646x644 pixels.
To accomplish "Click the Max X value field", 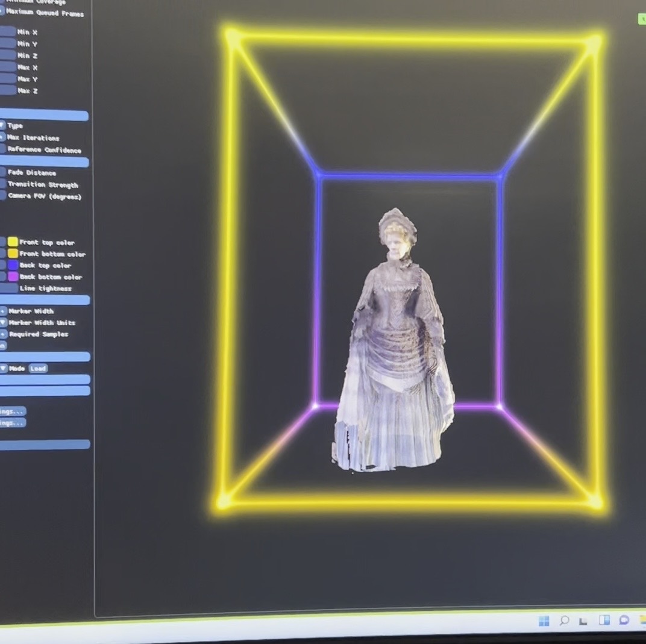I will tap(7, 66).
